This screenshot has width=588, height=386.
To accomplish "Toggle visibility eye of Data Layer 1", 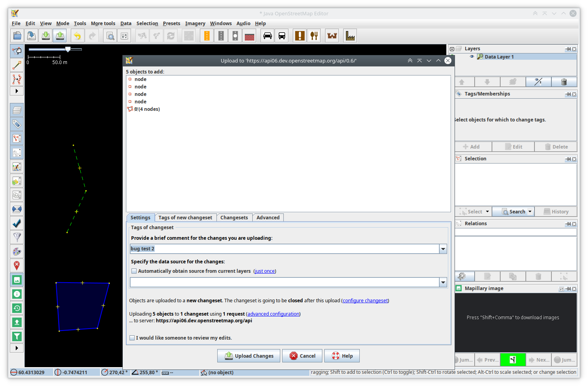I will click(x=472, y=57).
